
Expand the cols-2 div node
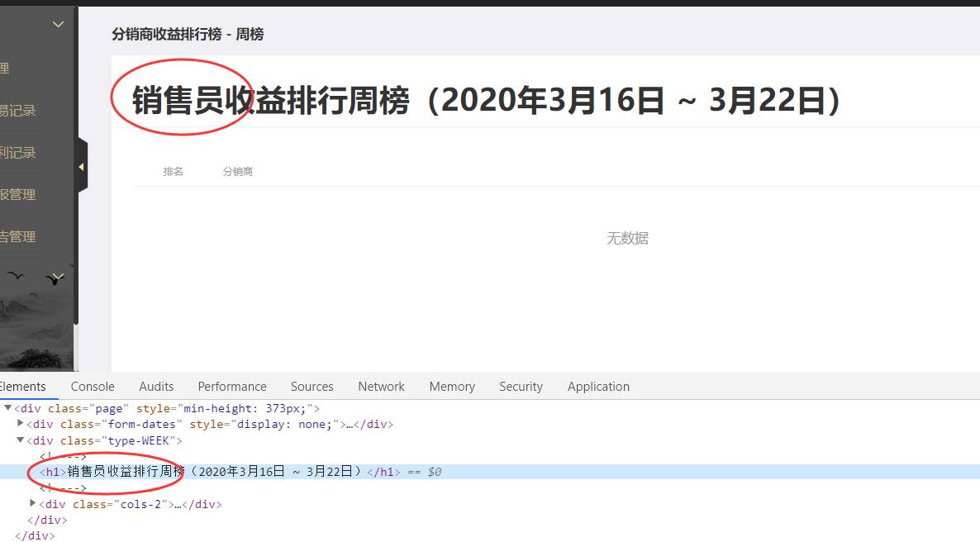[x=34, y=503]
